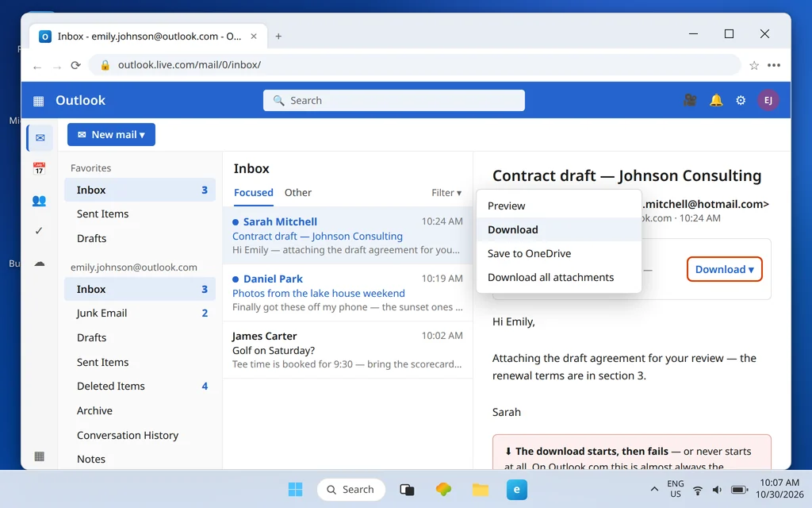
Task: Open the Copilot taskbar icon
Action: pos(443,489)
